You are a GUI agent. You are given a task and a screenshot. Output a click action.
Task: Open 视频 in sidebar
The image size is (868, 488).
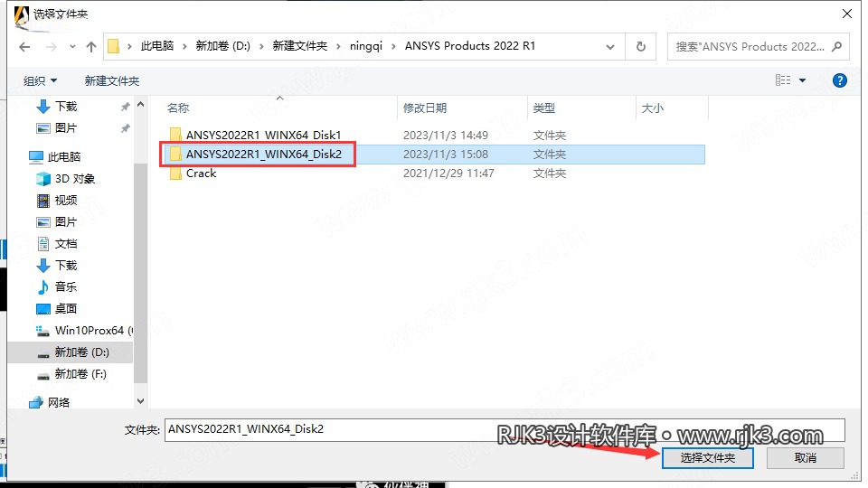pyautogui.click(x=66, y=201)
